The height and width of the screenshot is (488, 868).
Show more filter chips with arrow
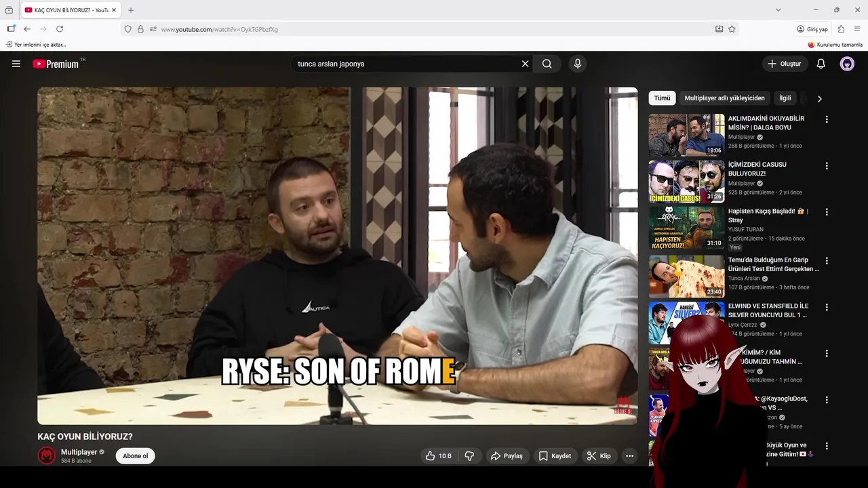pyautogui.click(x=819, y=98)
